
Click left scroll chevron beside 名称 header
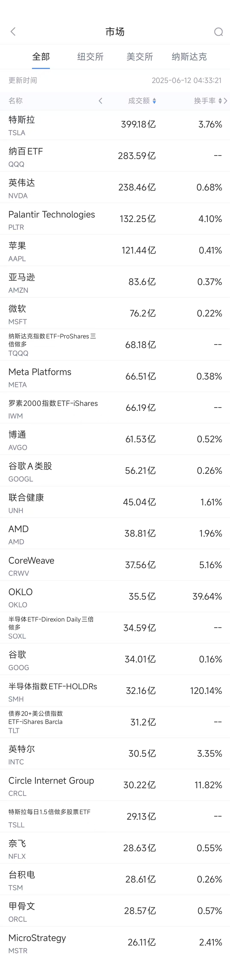[x=101, y=101]
